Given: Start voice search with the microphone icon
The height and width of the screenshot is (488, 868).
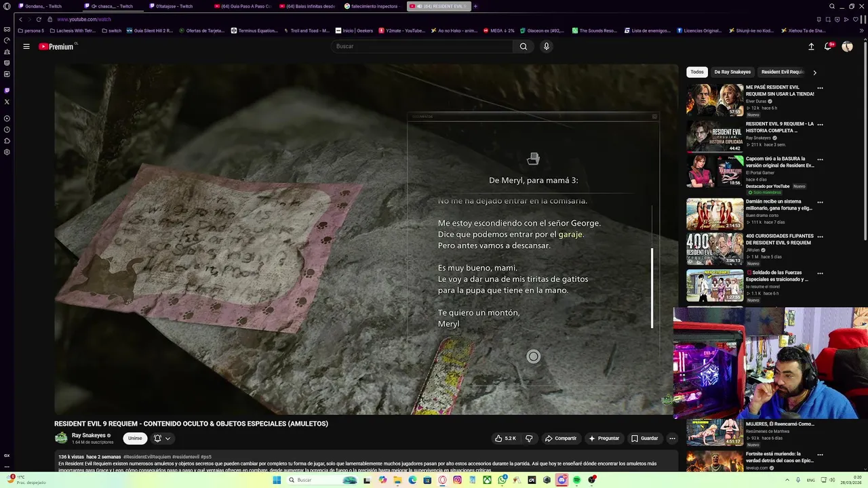Looking at the screenshot, I should pyautogui.click(x=547, y=46).
